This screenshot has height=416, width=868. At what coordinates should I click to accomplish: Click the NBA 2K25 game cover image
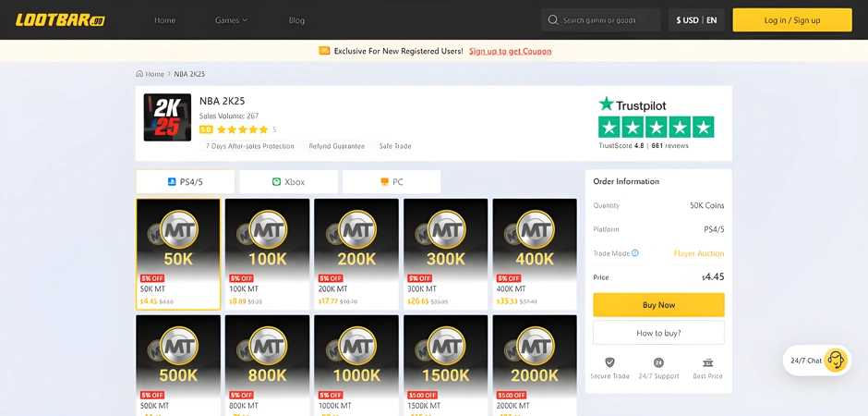[167, 116]
